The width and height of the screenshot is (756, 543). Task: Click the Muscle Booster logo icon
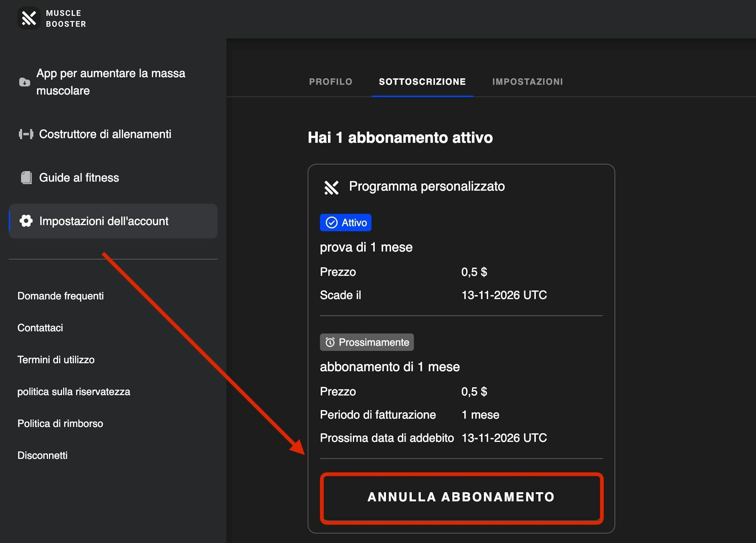(x=29, y=18)
